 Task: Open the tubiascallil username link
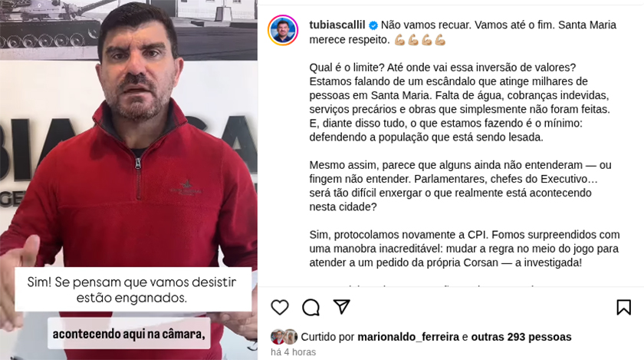tap(337, 25)
